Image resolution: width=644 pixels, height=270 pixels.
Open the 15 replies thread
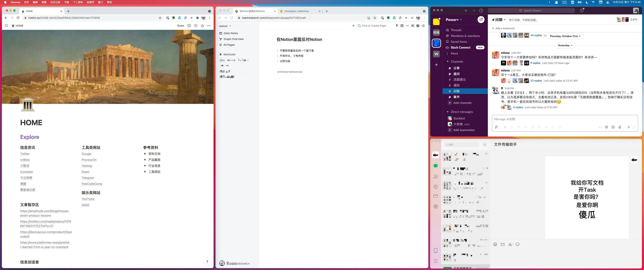coord(536,80)
